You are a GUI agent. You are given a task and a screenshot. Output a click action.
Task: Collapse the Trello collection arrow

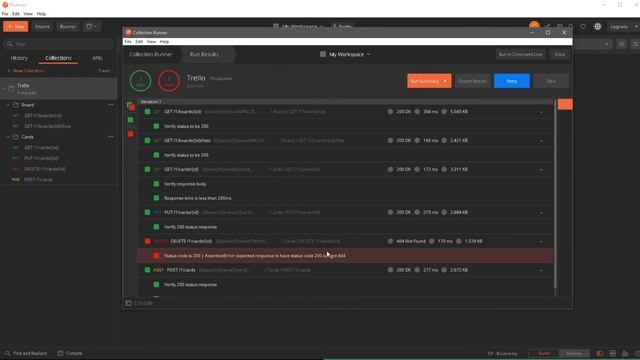click(x=4, y=89)
